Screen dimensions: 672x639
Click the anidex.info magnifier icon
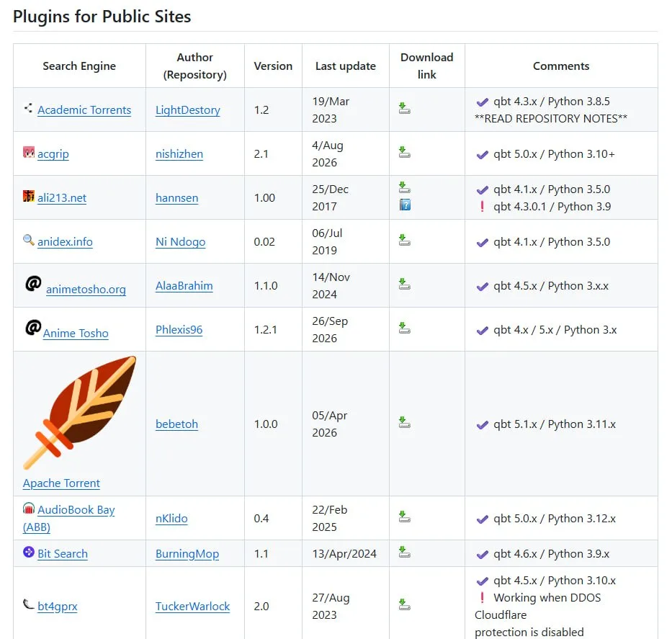[x=29, y=240]
